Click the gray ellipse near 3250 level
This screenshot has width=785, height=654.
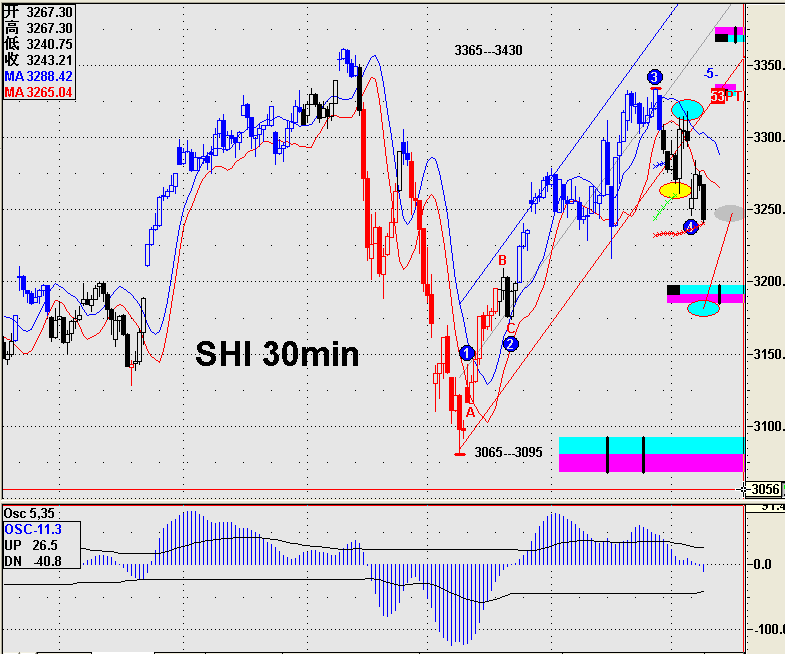[x=729, y=212]
